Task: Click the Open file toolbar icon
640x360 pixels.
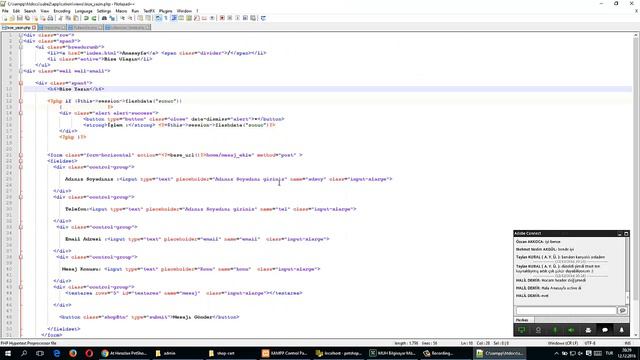Action: tap(12, 18)
